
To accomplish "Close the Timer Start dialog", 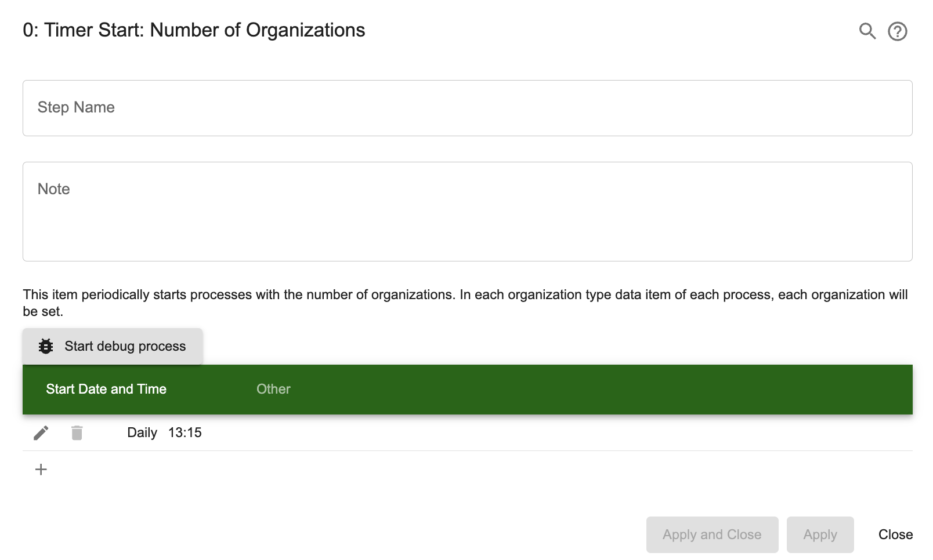I will (895, 534).
